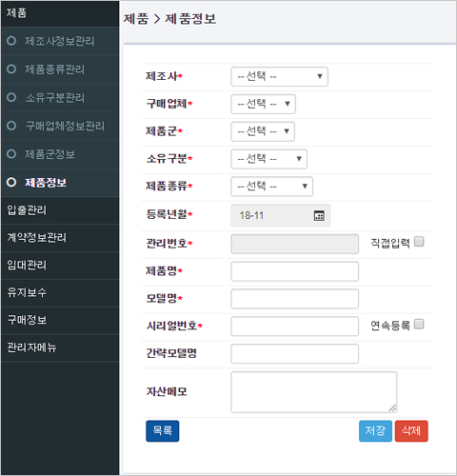Expand the 구매업체 dropdown
The height and width of the screenshot is (476, 457).
coord(263,104)
